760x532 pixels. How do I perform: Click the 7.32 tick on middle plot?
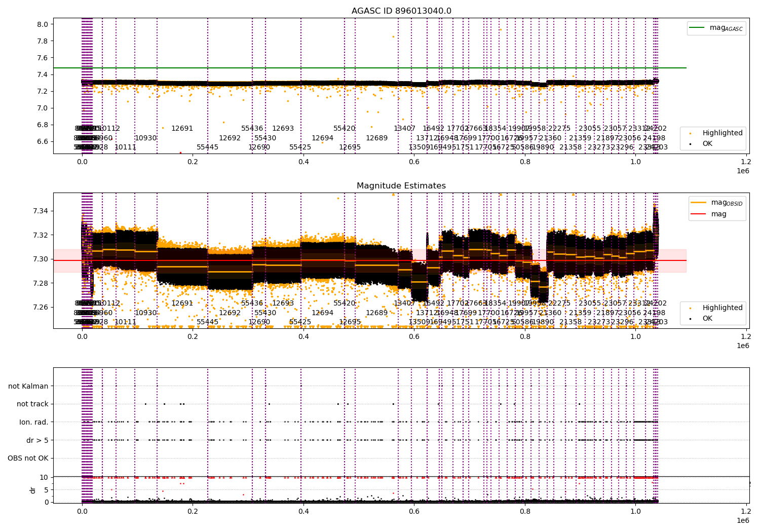pyautogui.click(x=41, y=235)
